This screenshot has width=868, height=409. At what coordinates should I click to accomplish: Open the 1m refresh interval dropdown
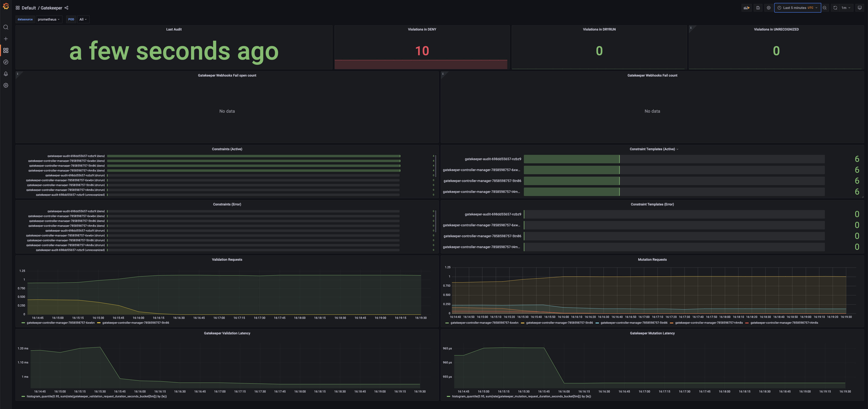tap(846, 8)
